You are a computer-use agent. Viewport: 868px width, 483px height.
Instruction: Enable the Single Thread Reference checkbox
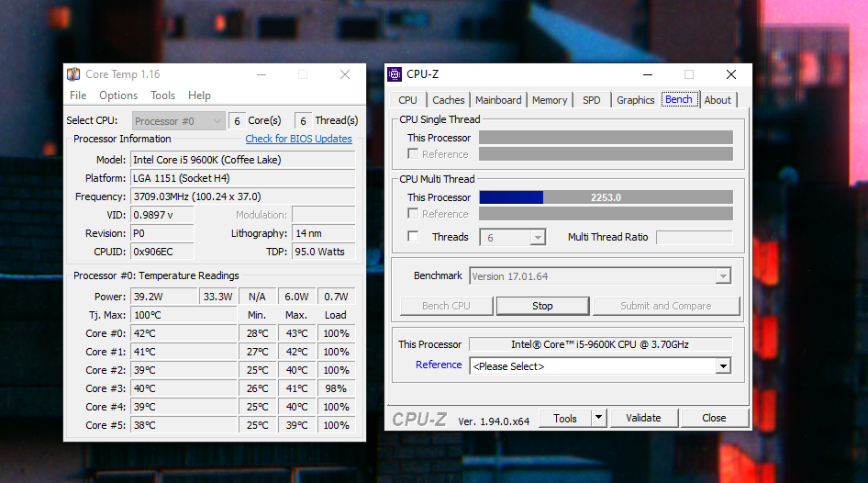[x=413, y=153]
